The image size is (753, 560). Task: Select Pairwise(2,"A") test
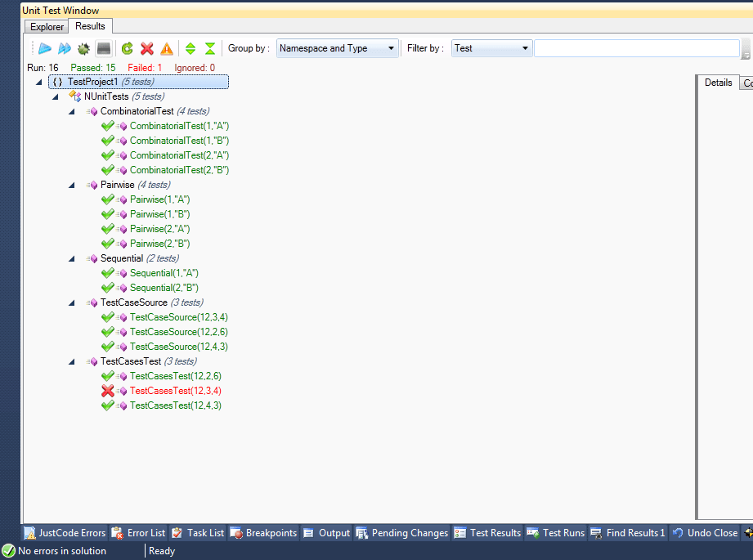160,229
